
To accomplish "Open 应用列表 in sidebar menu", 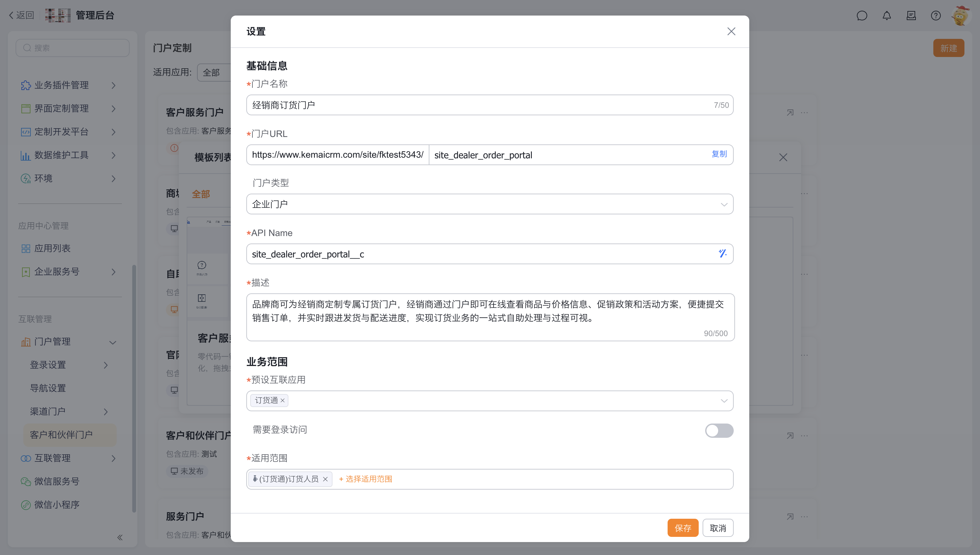I will (52, 249).
